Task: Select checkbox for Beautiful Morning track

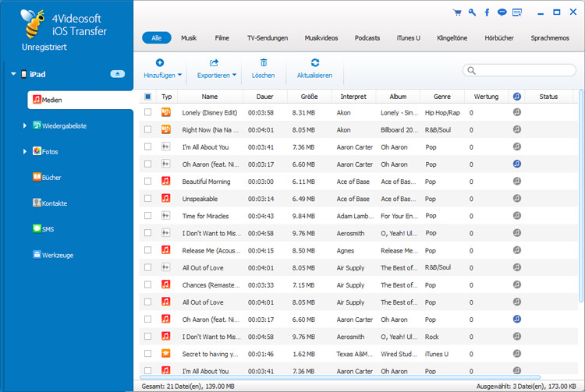Action: pos(148,182)
